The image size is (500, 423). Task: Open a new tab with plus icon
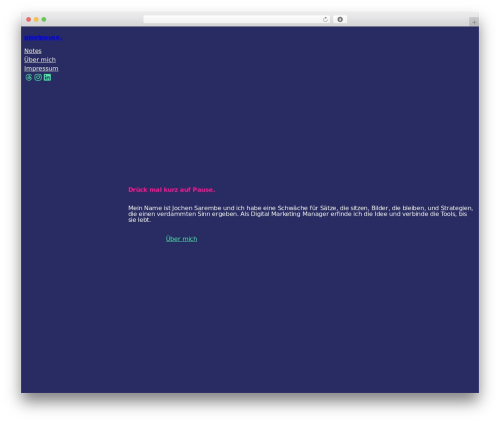474,22
